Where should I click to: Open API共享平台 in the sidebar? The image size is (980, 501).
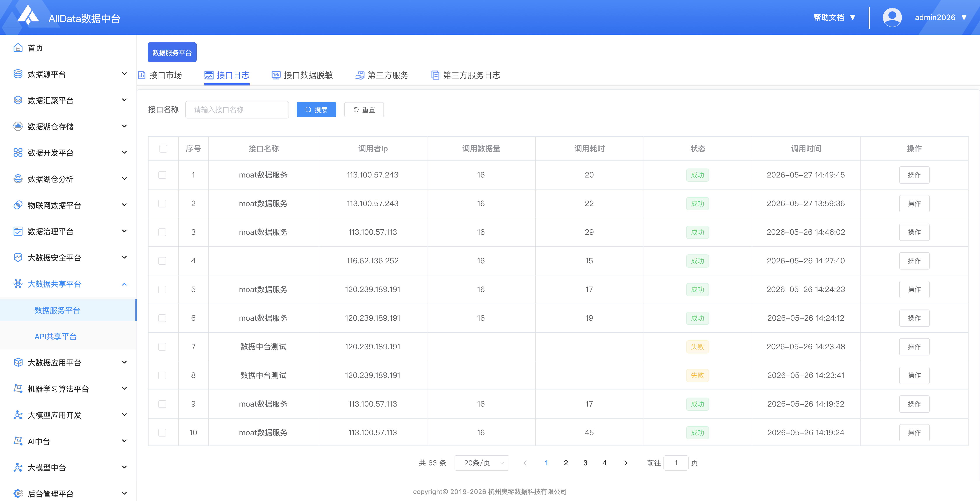[56, 336]
